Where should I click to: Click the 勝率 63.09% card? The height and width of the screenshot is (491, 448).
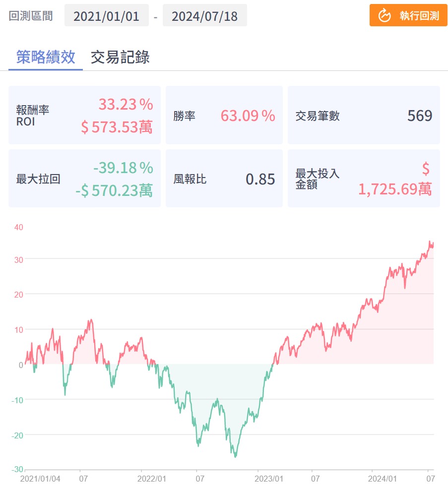tap(224, 116)
